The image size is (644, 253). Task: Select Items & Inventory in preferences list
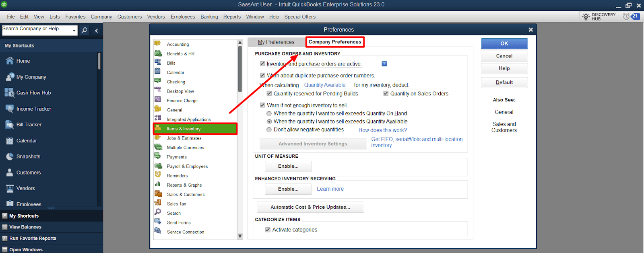coord(195,129)
